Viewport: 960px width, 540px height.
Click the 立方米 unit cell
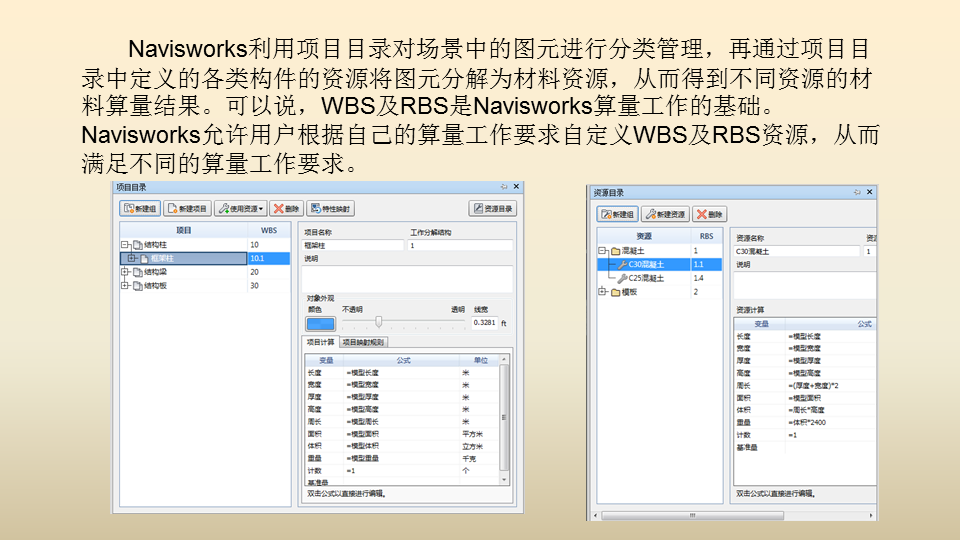click(473, 446)
